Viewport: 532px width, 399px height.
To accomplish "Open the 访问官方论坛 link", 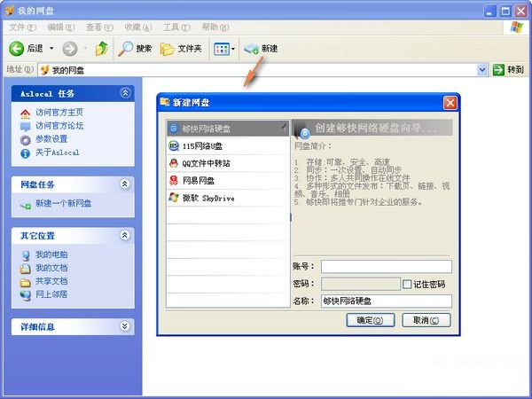I will point(59,126).
